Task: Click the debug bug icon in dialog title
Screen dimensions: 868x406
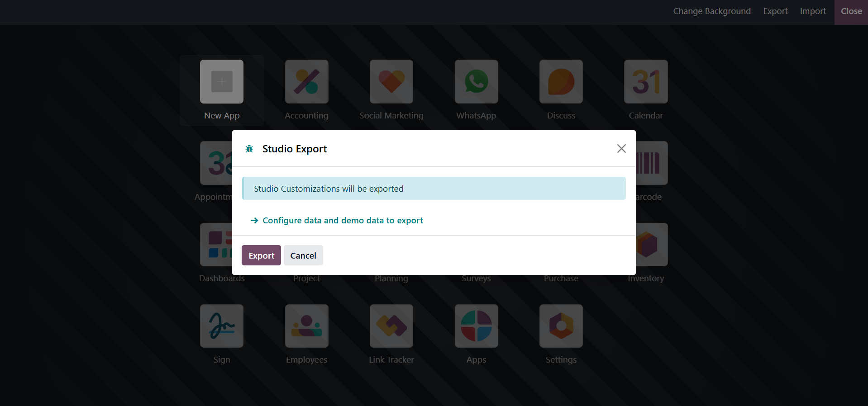Action: click(249, 149)
